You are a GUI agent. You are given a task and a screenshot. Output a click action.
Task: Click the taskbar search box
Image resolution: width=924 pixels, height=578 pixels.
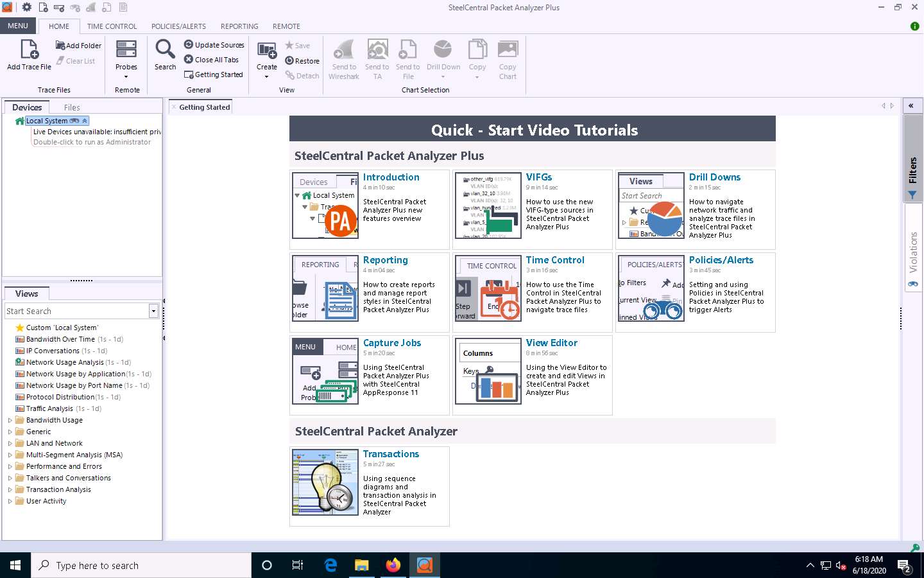point(141,565)
